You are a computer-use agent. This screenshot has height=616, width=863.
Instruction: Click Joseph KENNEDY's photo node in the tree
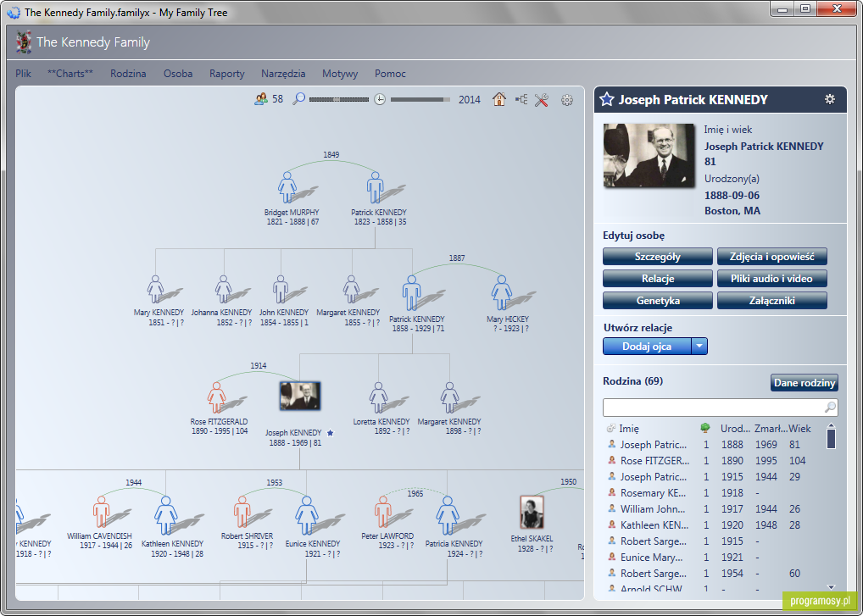pyautogui.click(x=300, y=396)
